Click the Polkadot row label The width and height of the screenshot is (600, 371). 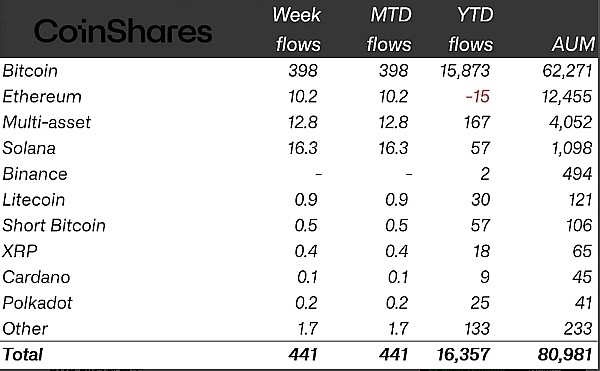[x=37, y=303]
